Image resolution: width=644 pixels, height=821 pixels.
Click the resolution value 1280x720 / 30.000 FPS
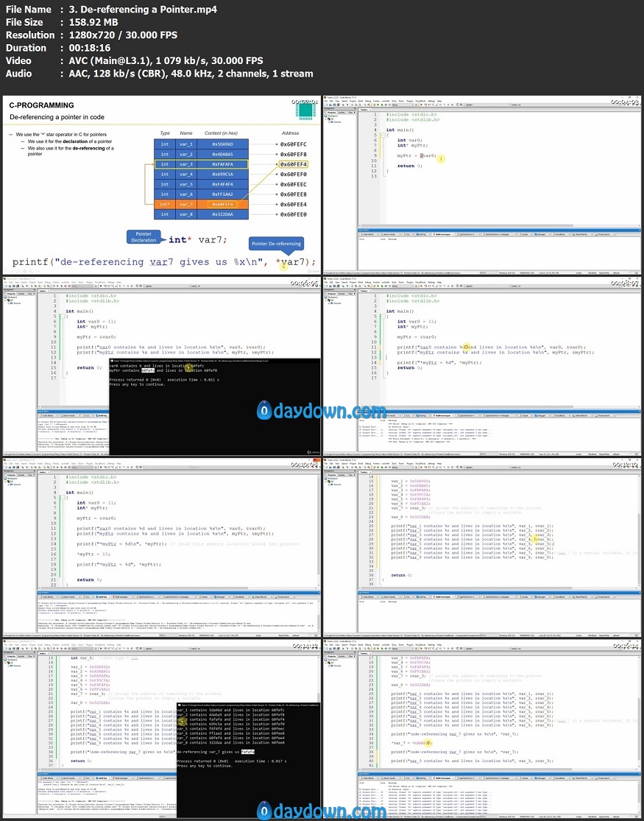(x=123, y=35)
